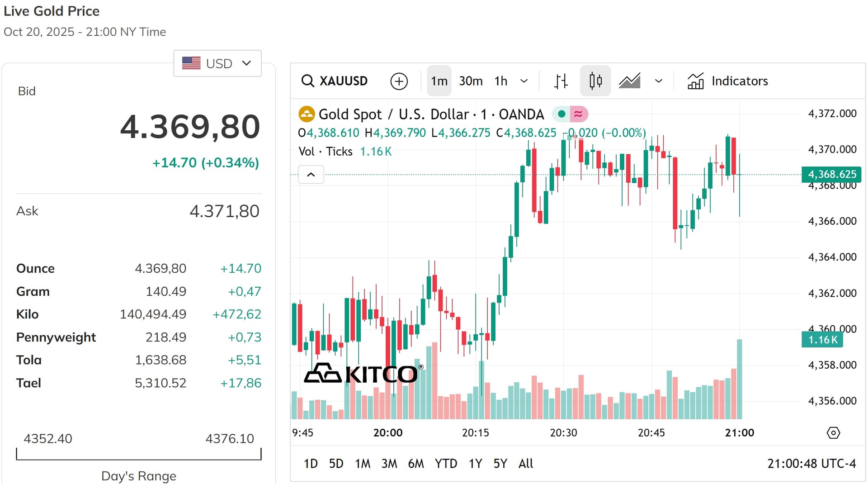Click the Day's Range bar
The image size is (868, 484).
point(139,454)
